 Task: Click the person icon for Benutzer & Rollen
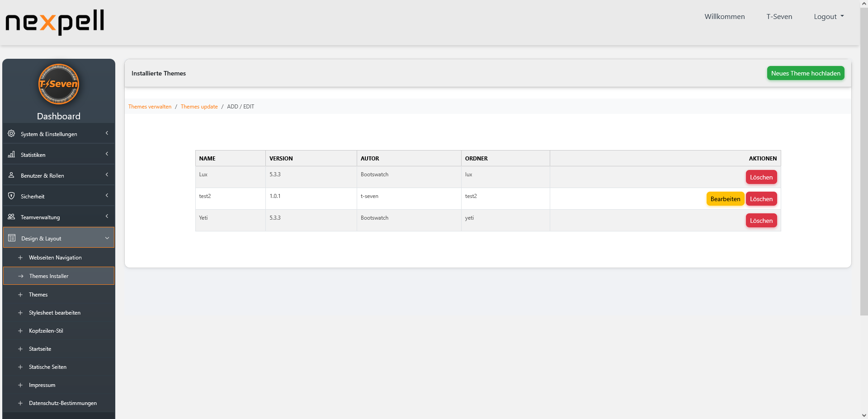(11, 175)
